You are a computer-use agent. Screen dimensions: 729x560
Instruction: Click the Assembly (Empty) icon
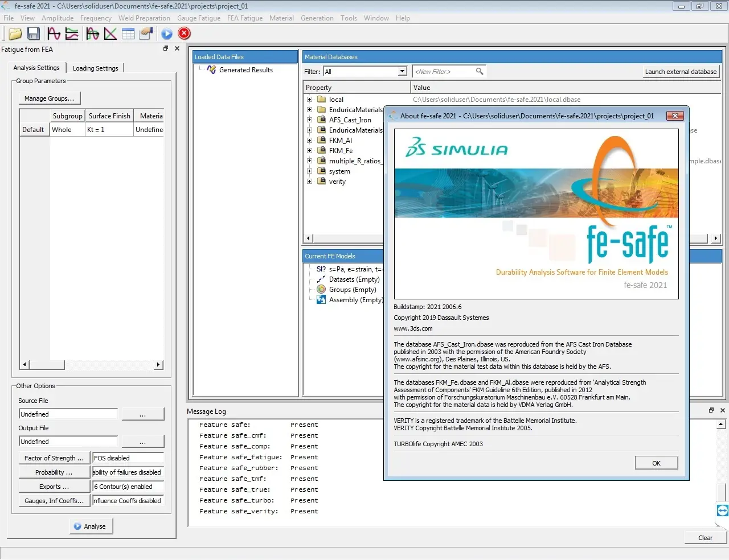321,300
